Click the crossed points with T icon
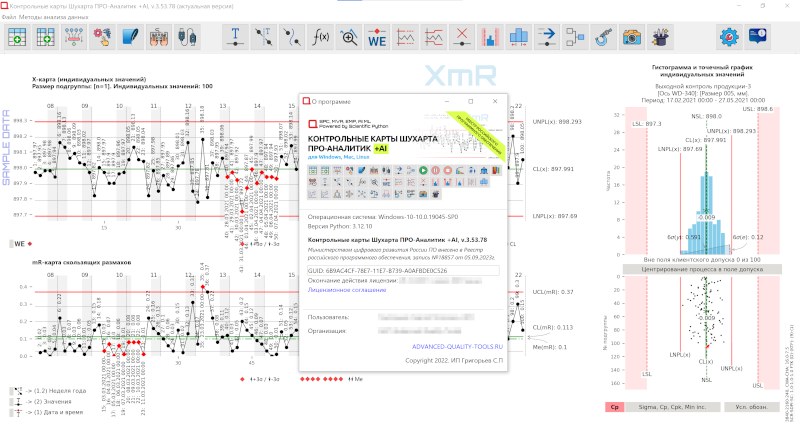The image size is (800, 428). (264, 37)
